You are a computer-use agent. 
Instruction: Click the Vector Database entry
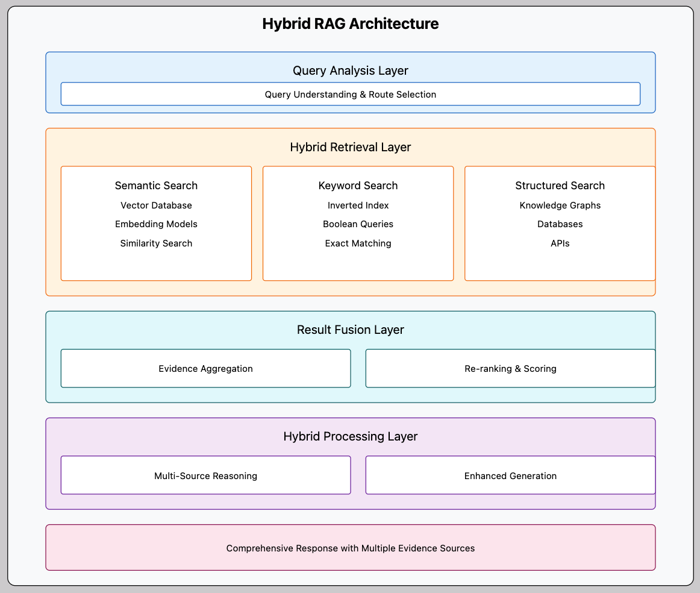pos(156,206)
